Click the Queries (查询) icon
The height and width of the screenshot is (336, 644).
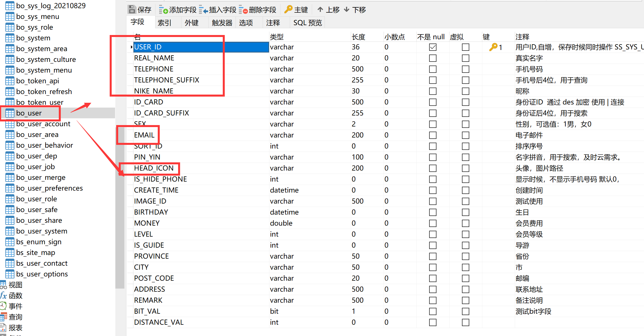[x=3, y=317]
